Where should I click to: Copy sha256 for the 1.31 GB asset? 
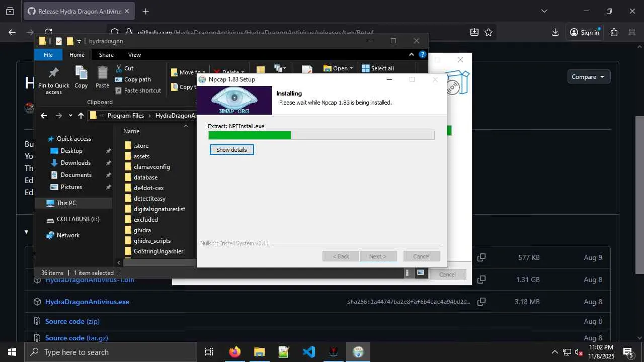481,280
